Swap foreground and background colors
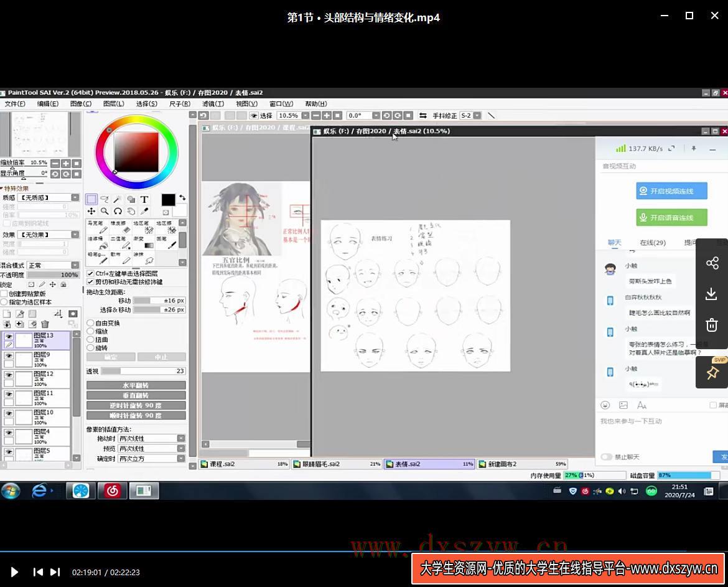 pyautogui.click(x=182, y=197)
